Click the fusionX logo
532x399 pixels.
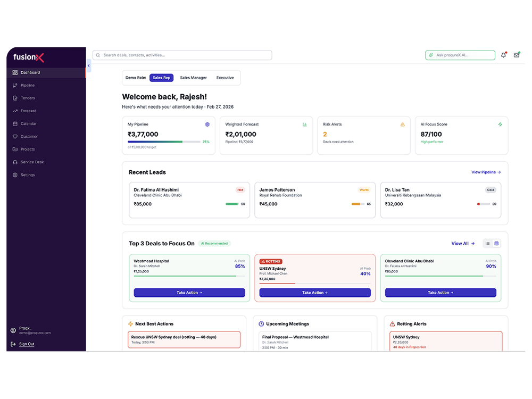point(29,57)
